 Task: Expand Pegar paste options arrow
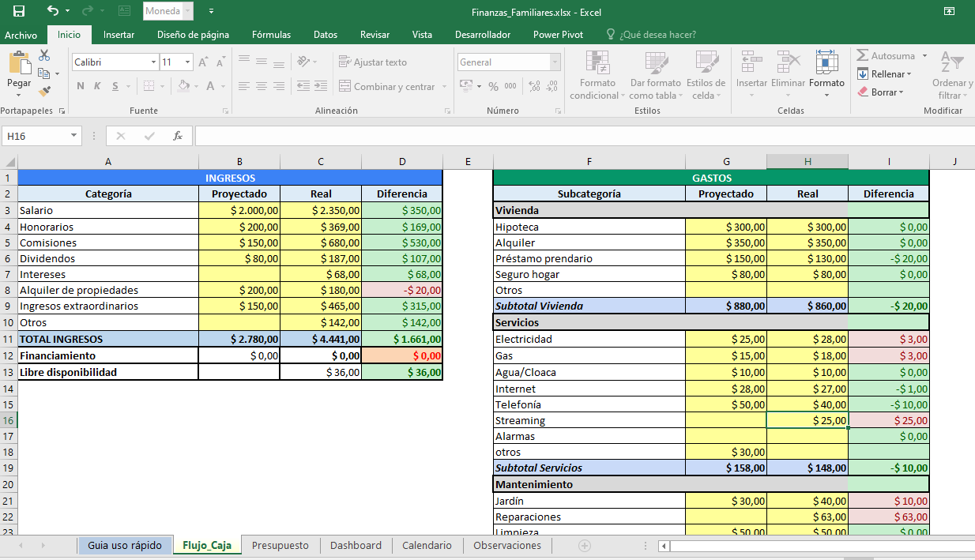tap(19, 95)
